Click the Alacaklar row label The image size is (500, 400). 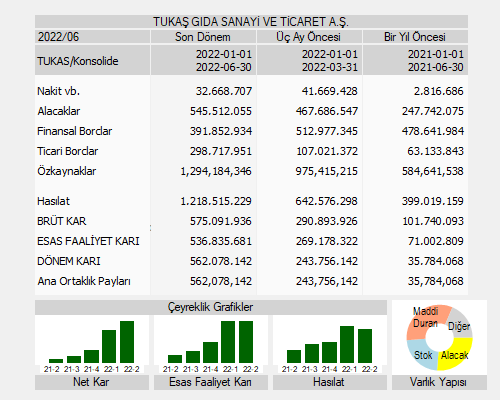[59, 111]
